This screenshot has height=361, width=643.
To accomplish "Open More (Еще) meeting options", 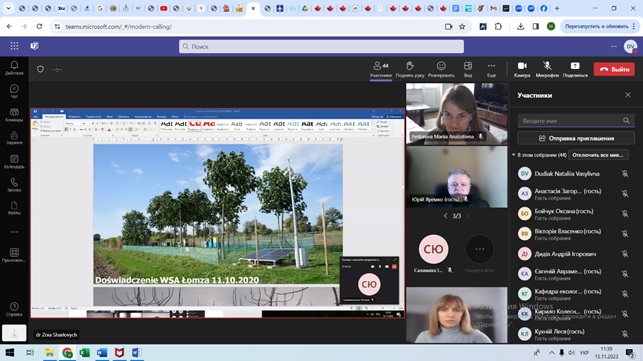I will (x=491, y=69).
